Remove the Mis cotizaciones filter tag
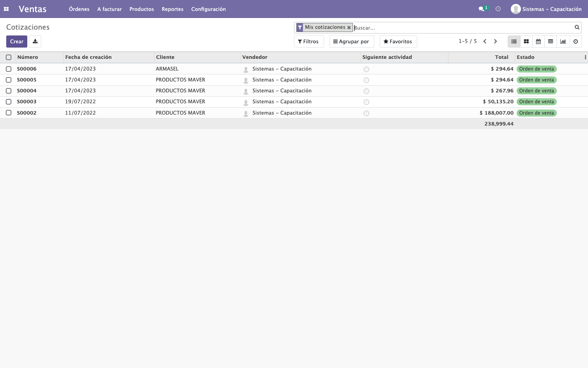The image size is (588, 368). coord(349,28)
